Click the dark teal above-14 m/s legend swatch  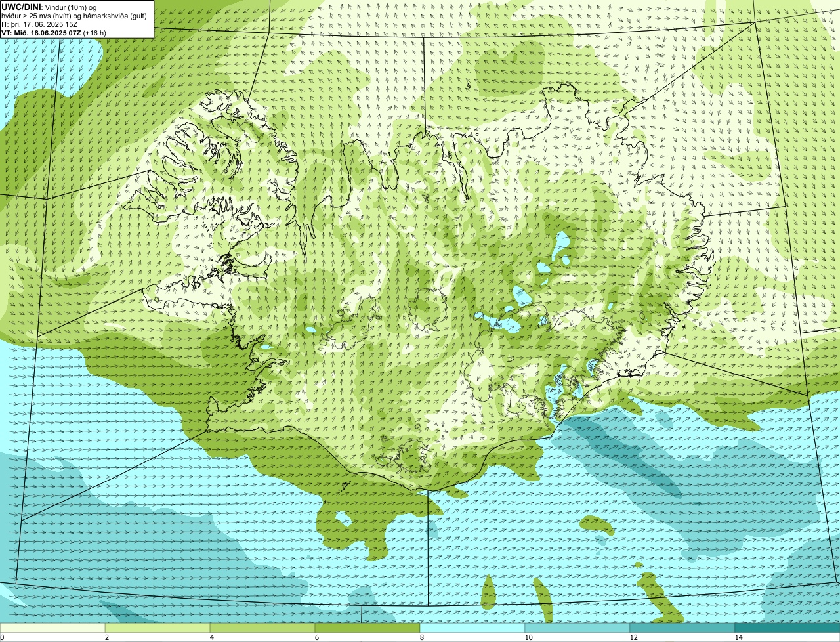click(x=787, y=628)
